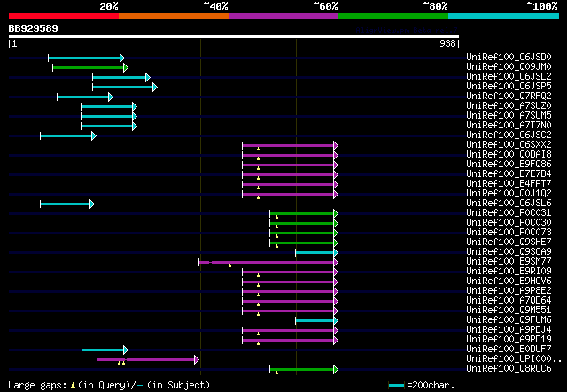Open the UniRef100_A9PD19 record
The image size is (567, 392).
[x=509, y=340]
